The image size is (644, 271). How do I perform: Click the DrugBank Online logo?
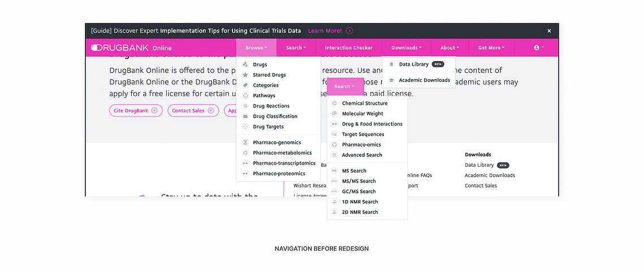[x=131, y=48]
